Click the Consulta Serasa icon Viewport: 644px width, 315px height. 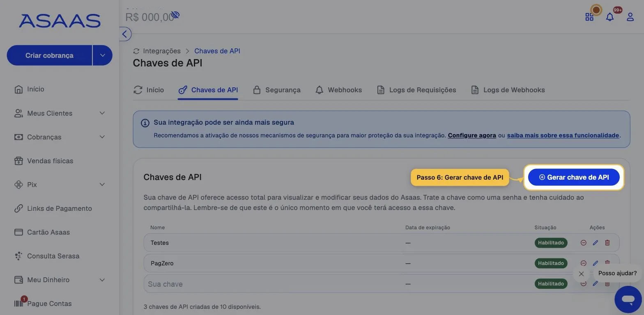tap(18, 256)
